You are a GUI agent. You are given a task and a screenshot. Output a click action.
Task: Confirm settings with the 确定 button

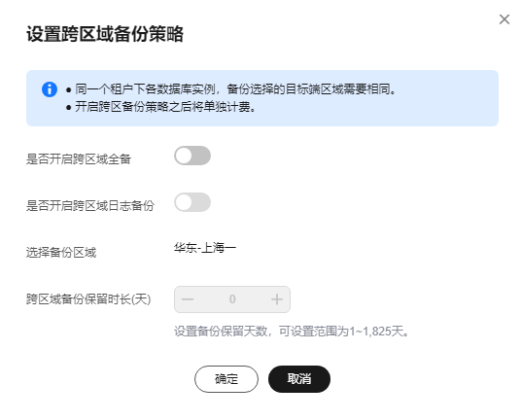click(x=226, y=379)
